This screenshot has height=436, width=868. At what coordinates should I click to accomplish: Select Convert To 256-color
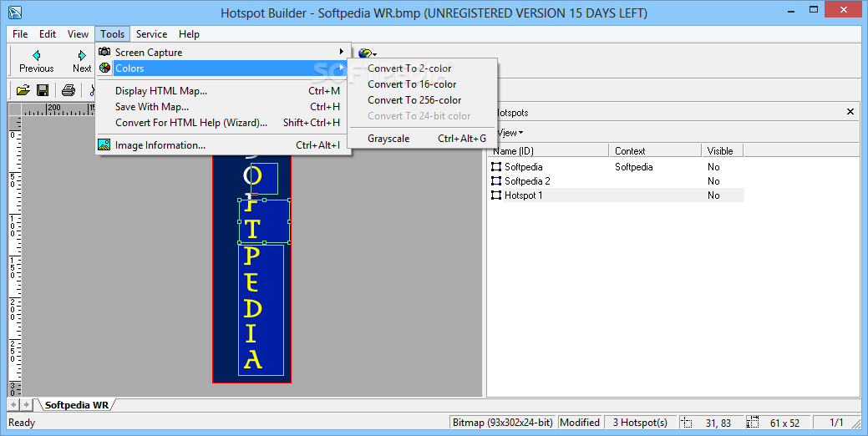pos(423,100)
